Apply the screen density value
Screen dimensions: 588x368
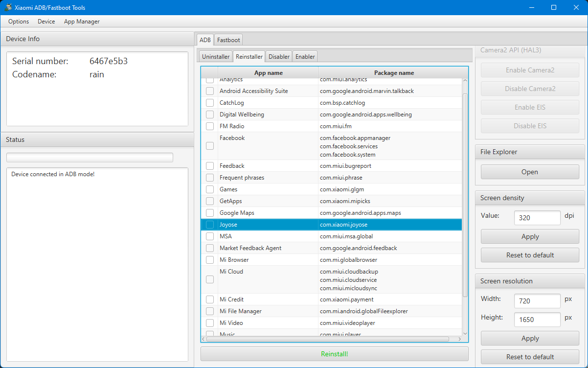coord(530,236)
